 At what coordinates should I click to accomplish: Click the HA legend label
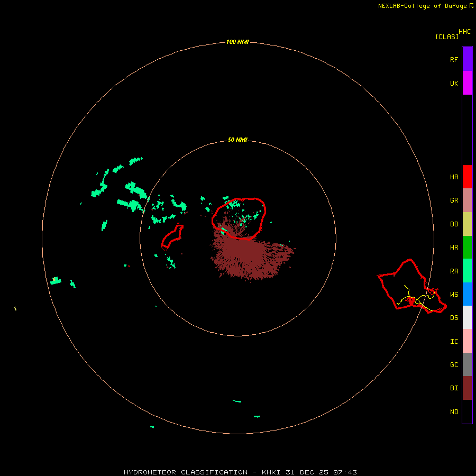point(454,177)
